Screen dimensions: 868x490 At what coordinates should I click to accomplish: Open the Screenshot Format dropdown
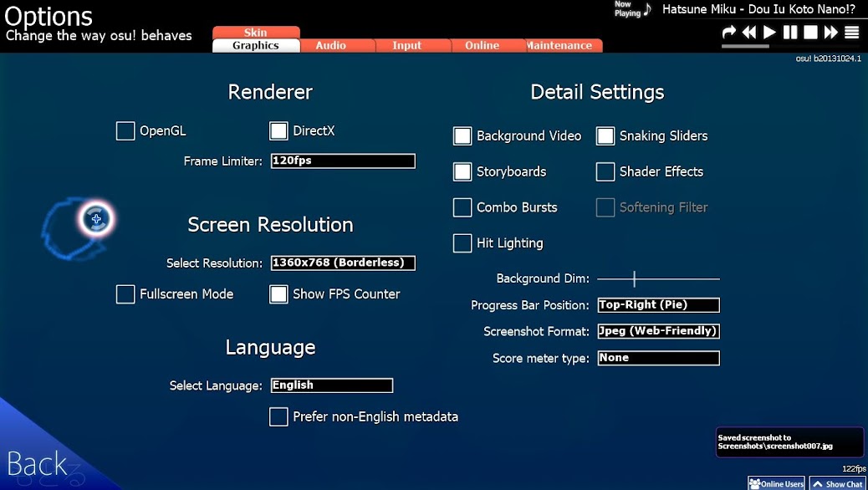[x=659, y=331]
